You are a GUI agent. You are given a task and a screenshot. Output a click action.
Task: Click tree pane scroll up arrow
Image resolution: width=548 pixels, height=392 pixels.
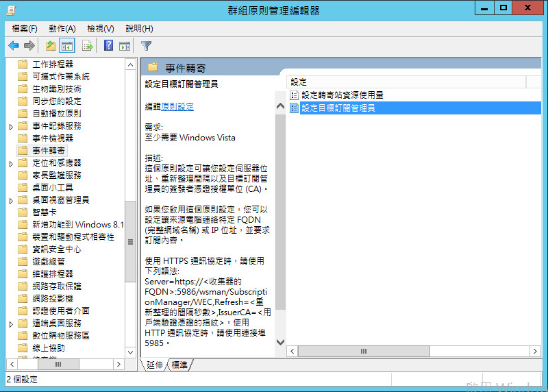point(130,64)
